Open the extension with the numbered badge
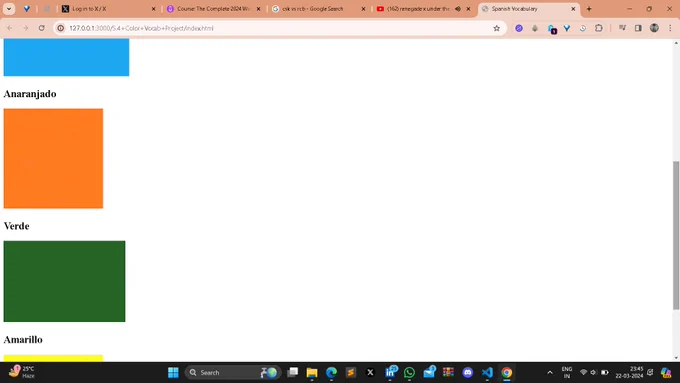680x383 pixels. (x=552, y=29)
